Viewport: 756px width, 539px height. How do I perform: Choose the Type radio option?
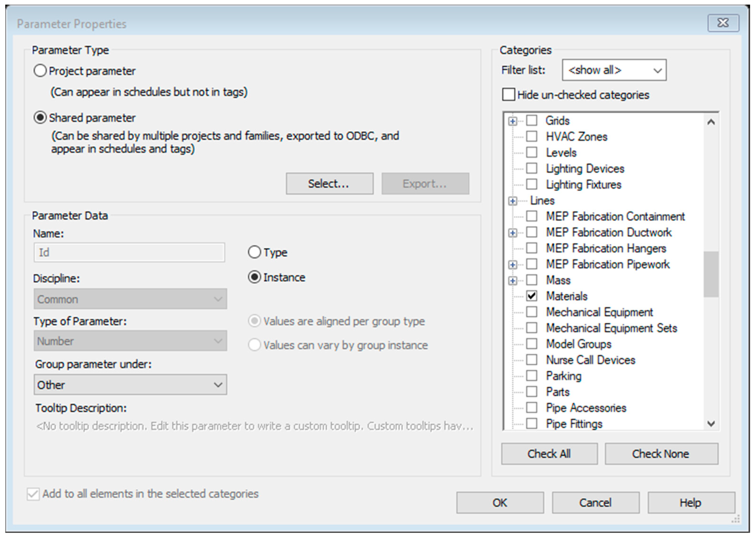tap(254, 252)
